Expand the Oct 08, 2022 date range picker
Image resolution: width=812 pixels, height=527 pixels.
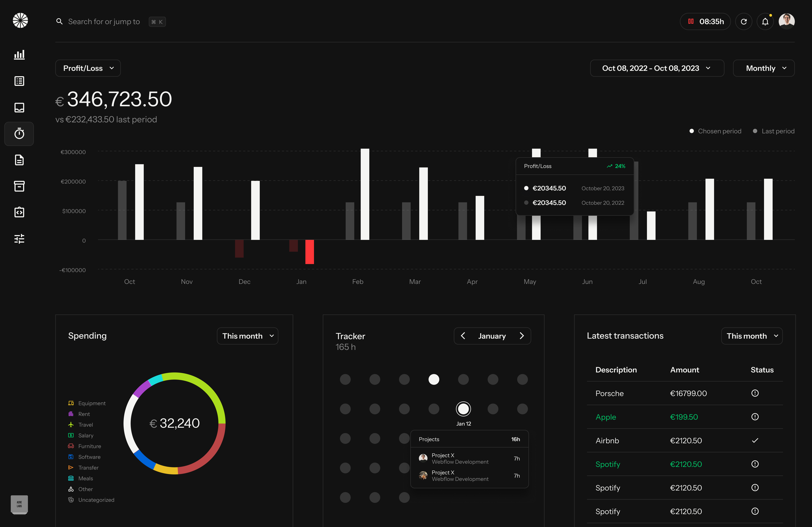[x=657, y=68]
